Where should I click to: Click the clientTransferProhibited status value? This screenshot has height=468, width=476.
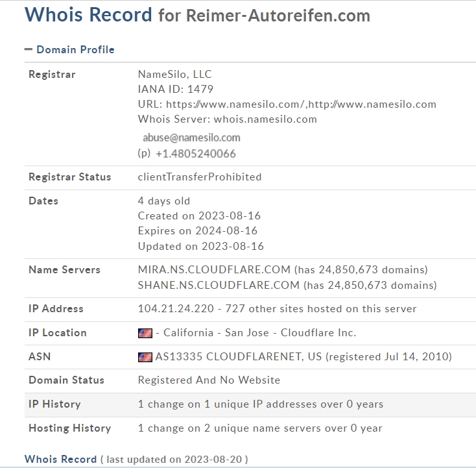[x=200, y=177]
